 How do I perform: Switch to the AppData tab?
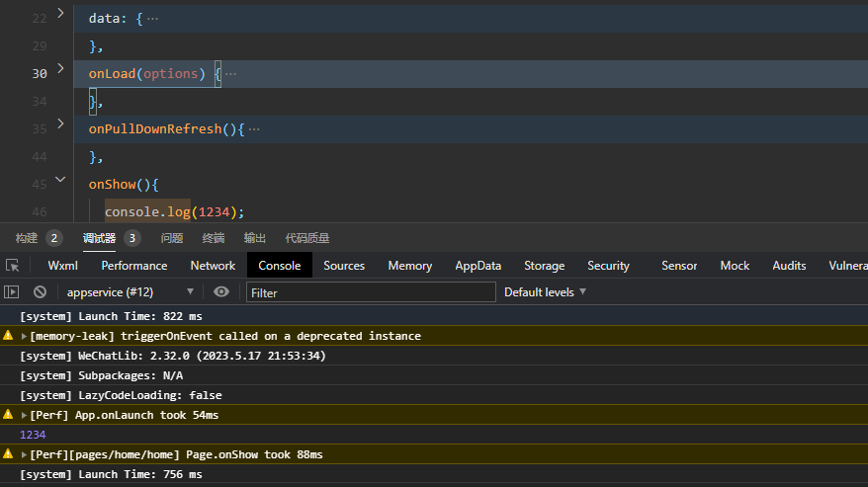(x=477, y=266)
